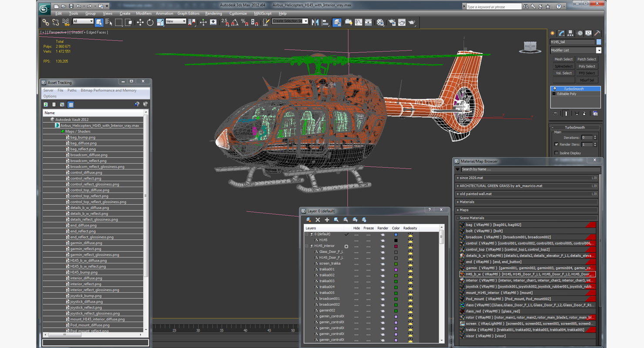Open the Modifiers menu
The height and width of the screenshot is (348, 644).
click(x=144, y=13)
